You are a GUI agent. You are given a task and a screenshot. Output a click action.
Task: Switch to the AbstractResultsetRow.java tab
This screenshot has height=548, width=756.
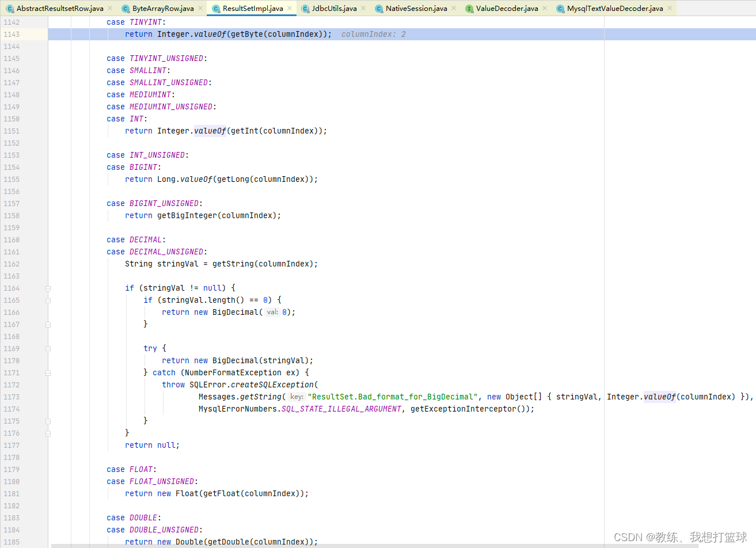tap(60, 9)
